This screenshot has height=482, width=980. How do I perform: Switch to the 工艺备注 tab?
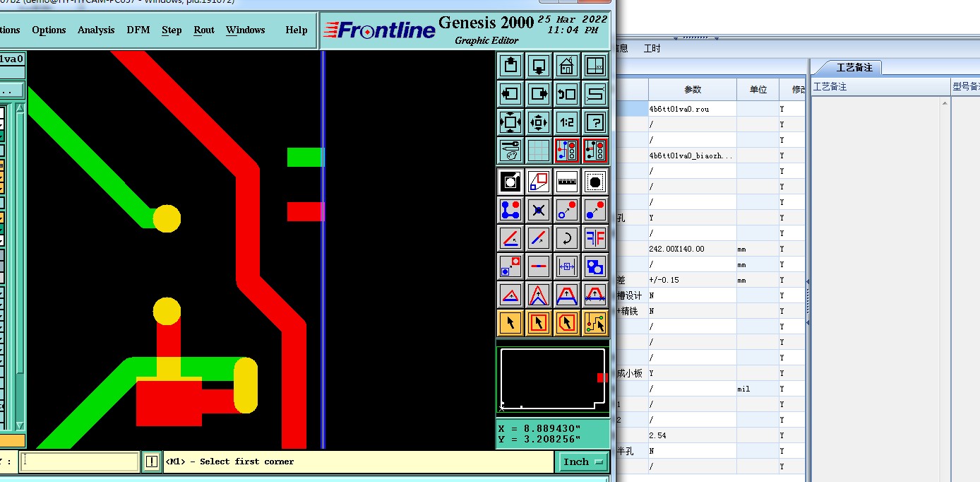(854, 67)
